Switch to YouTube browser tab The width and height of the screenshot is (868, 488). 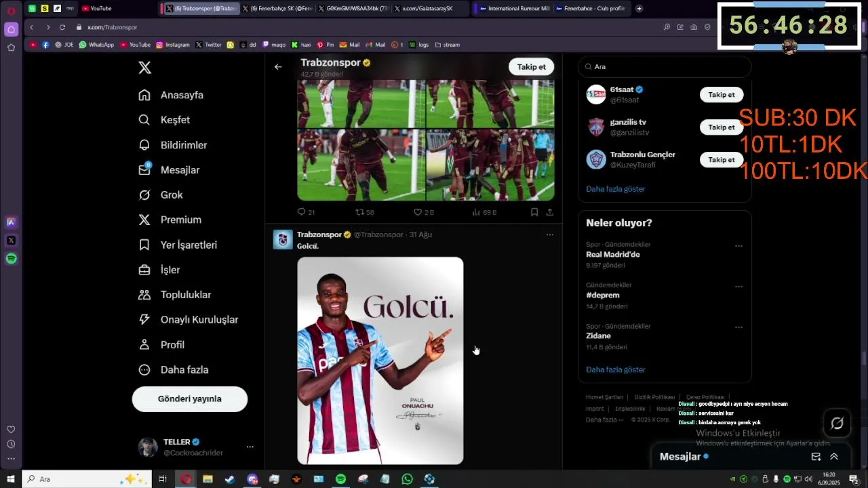96,9
